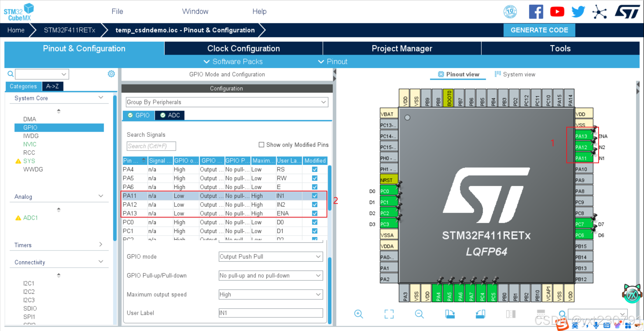This screenshot has width=644, height=331.
Task: Open the Group By Peripherals dropdown
Action: coord(227,102)
